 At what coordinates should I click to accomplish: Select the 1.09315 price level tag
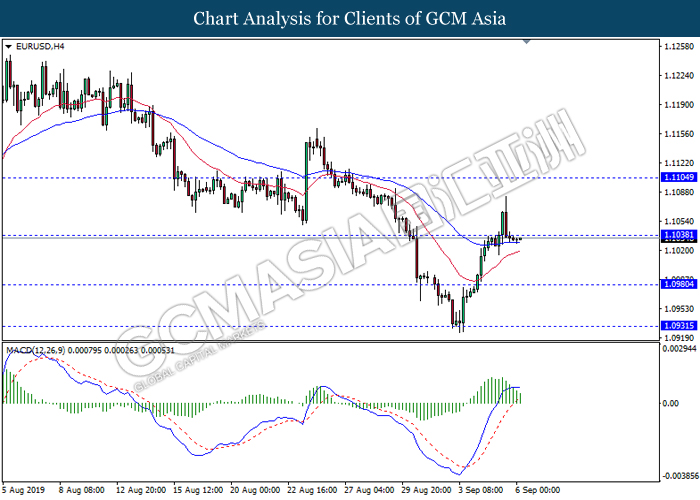[x=679, y=325]
